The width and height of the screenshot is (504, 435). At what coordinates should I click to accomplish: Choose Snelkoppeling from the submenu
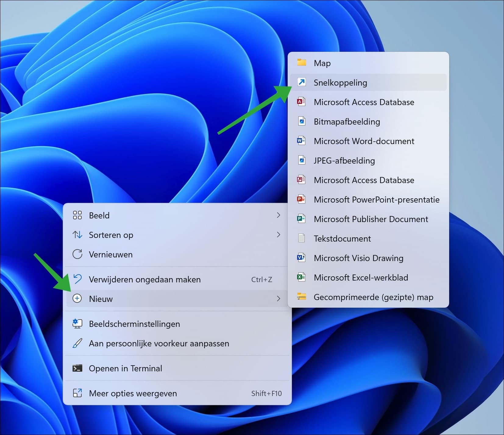pos(340,82)
